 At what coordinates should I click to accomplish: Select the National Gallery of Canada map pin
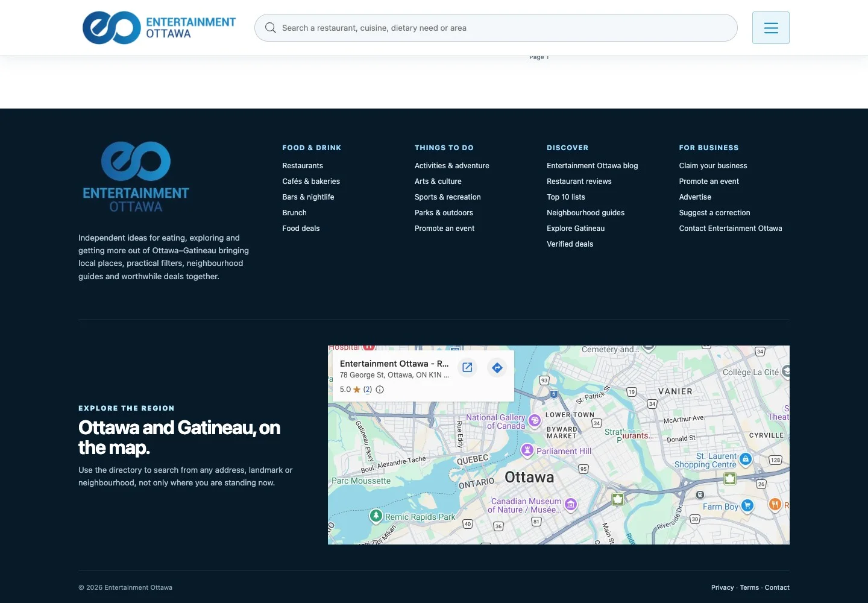click(534, 421)
